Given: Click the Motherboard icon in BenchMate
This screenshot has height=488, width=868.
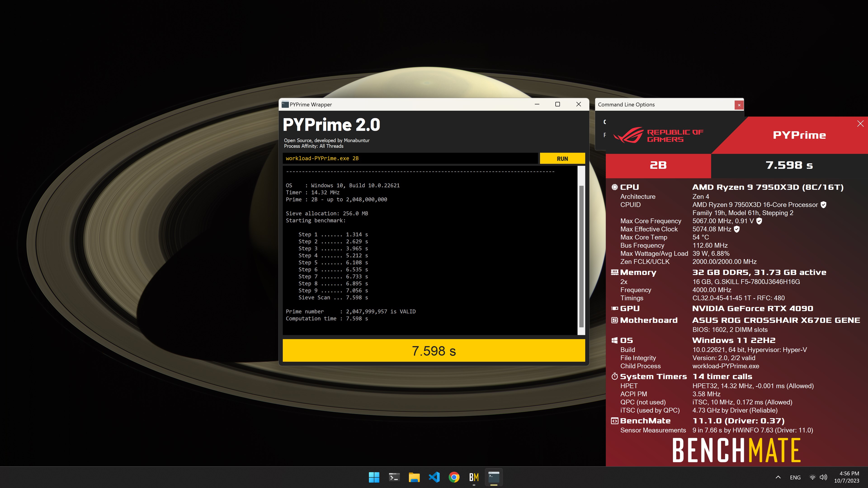Looking at the screenshot, I should [x=615, y=320].
